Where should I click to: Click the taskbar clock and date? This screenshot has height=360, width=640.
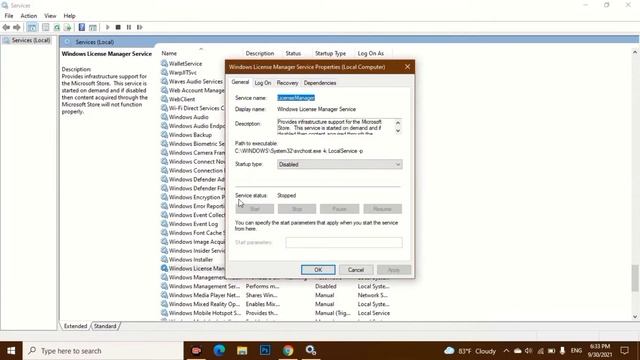click(x=599, y=351)
